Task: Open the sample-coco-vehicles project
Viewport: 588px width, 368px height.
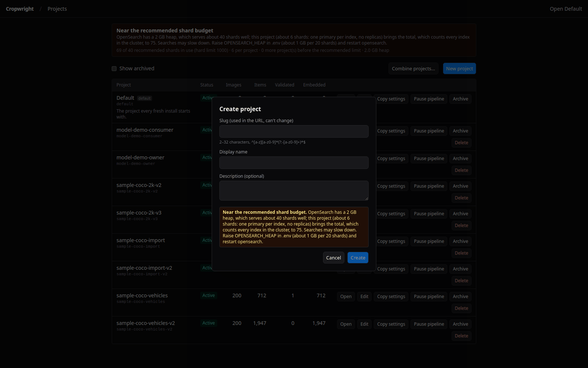Action: click(346, 297)
